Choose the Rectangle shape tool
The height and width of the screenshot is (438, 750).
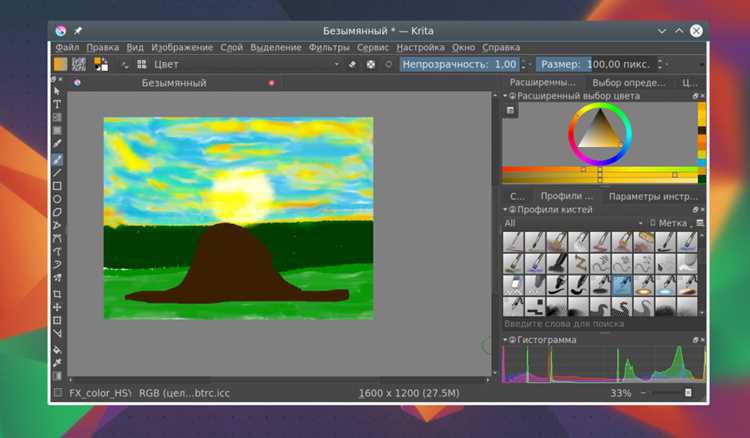[57, 186]
